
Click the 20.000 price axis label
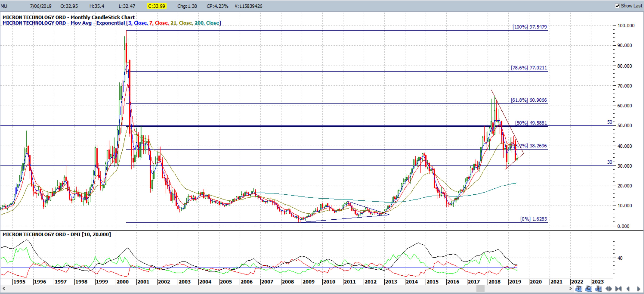(625, 186)
